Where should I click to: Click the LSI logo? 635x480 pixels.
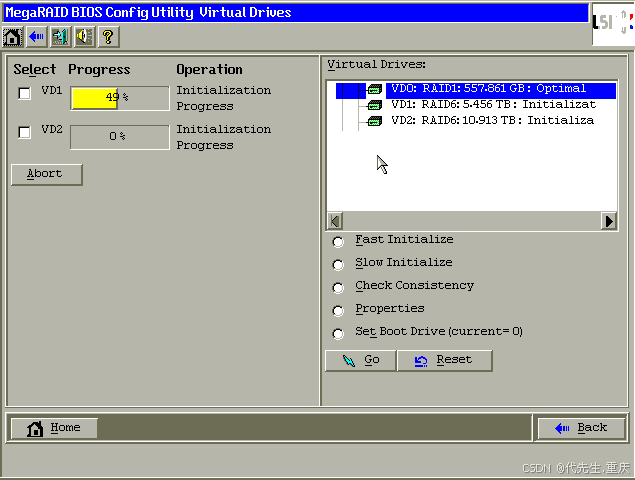click(613, 23)
